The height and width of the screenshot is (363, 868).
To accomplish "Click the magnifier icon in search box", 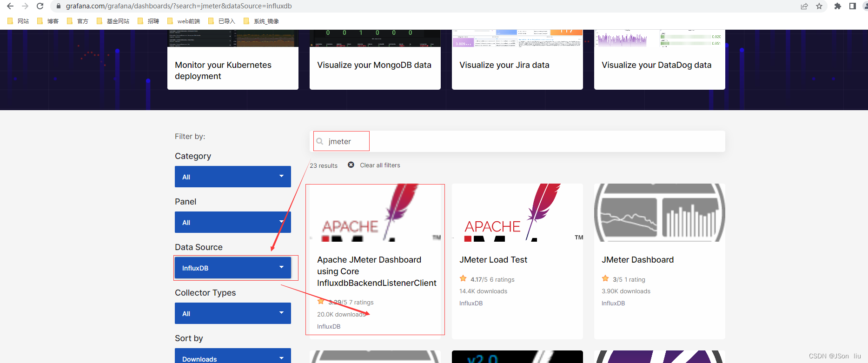I will [x=320, y=141].
